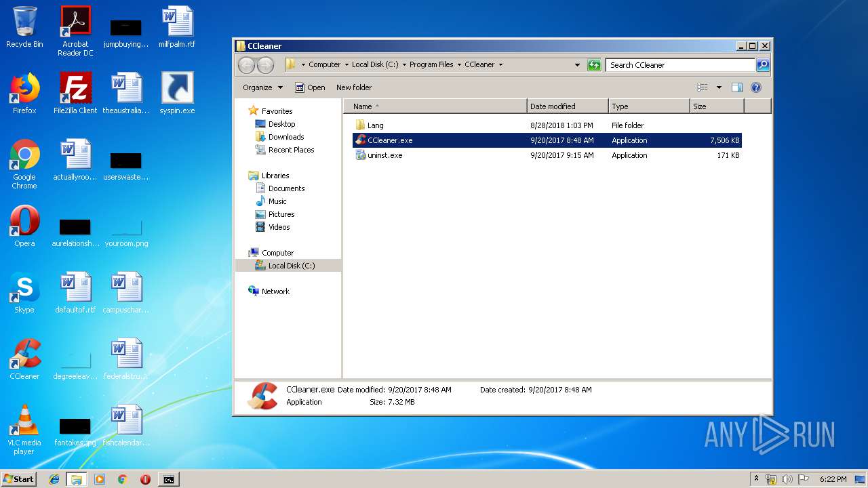Viewport: 868px width, 488px height.
Task: Click Open in Explorer toolbar
Action: click(x=310, y=87)
